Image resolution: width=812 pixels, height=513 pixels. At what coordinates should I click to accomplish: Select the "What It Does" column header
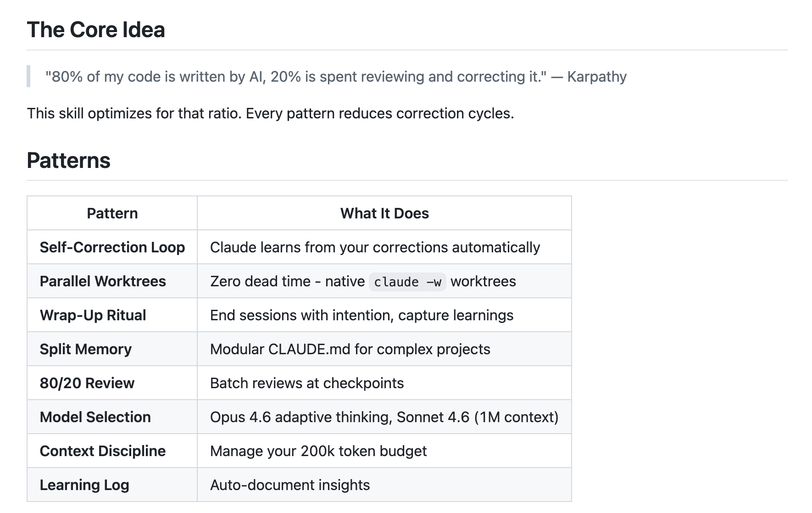click(384, 213)
